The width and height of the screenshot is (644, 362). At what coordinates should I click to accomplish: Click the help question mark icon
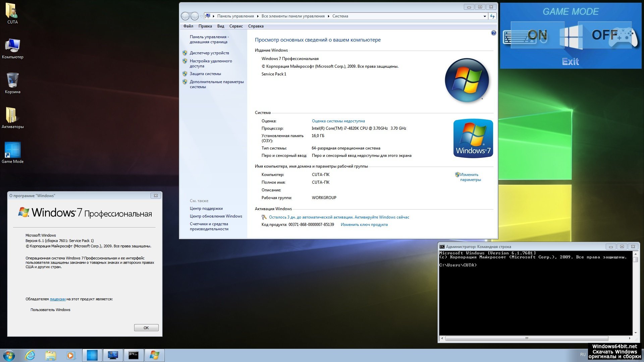coord(493,33)
